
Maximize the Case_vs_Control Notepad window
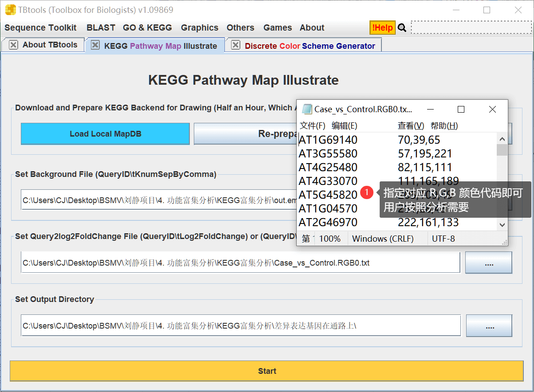point(461,109)
